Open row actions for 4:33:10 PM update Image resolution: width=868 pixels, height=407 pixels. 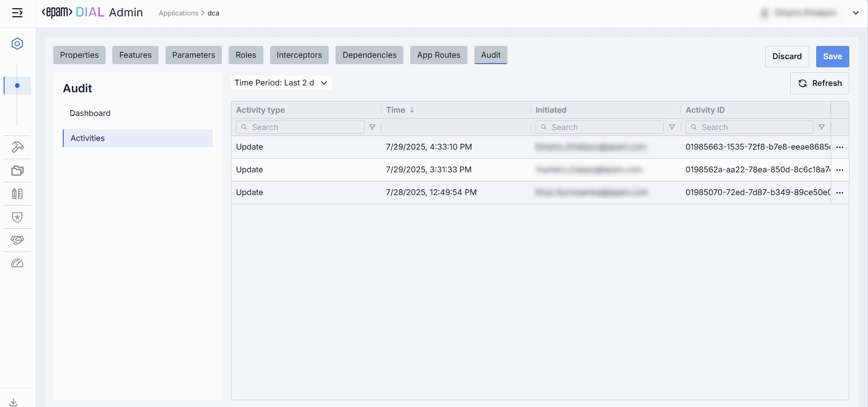coord(840,147)
